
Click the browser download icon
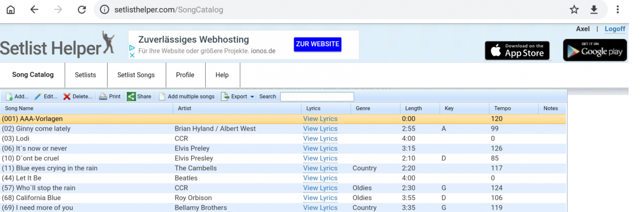click(594, 10)
